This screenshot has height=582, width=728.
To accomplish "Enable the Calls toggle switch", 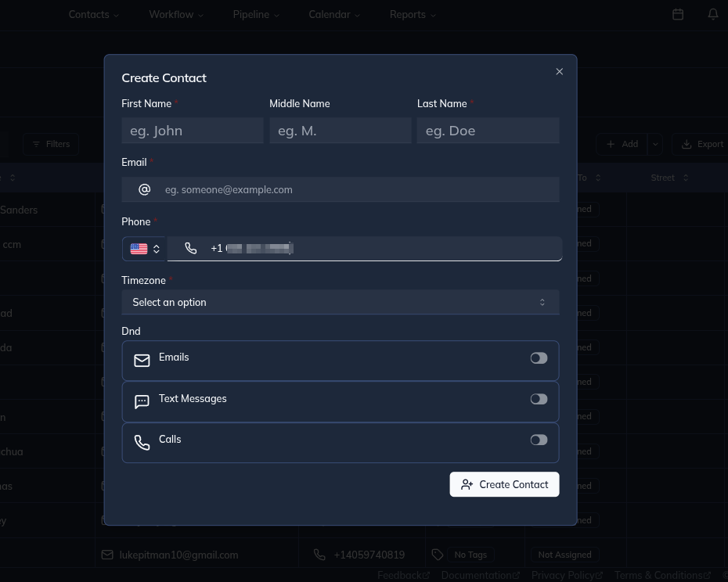I will 539,439.
